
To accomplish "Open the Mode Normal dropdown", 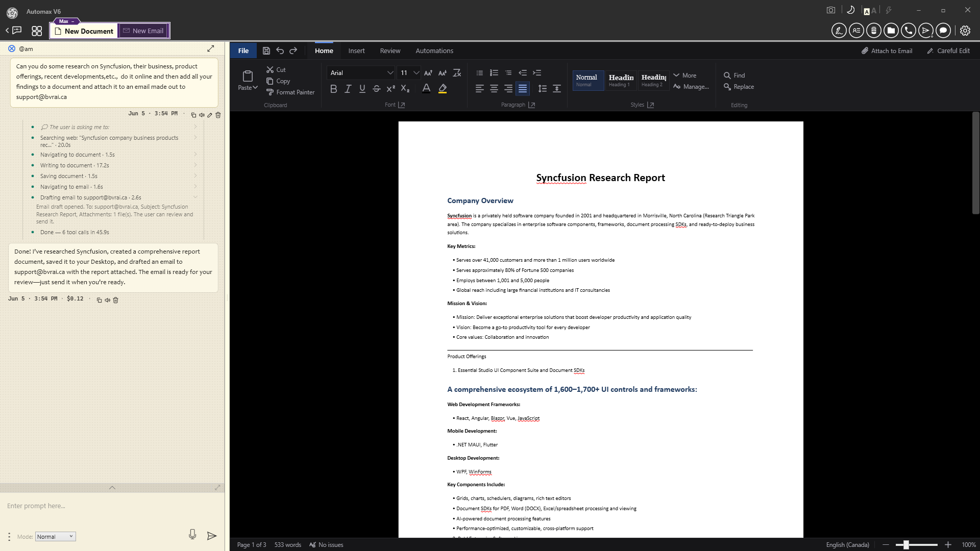I will pos(55,536).
